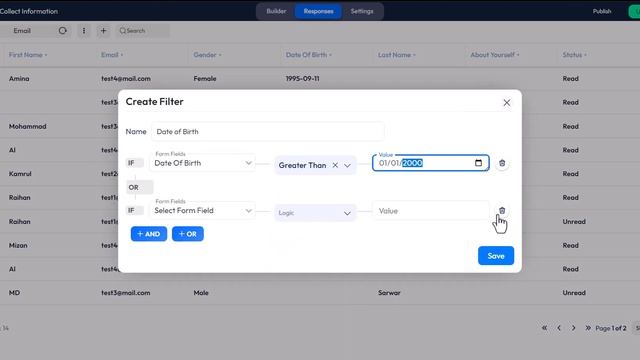The width and height of the screenshot is (640, 360).
Task: Click the Unread status in MD row
Action: pyautogui.click(x=574, y=293)
